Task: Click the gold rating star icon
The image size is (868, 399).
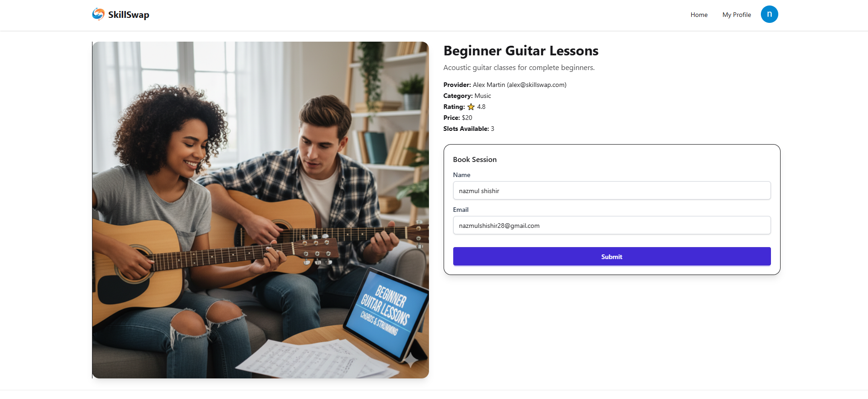Action: [x=471, y=107]
